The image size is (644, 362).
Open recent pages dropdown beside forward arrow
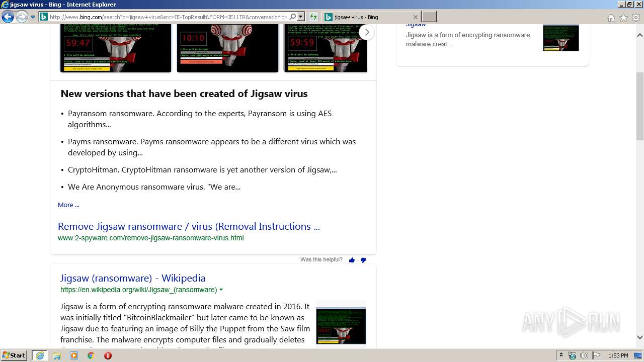tap(33, 17)
